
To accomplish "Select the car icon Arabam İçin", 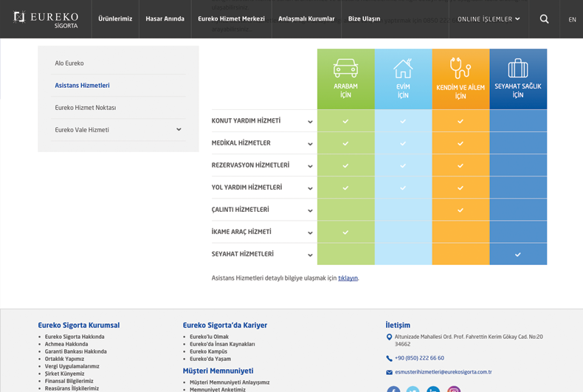I will 345,68.
